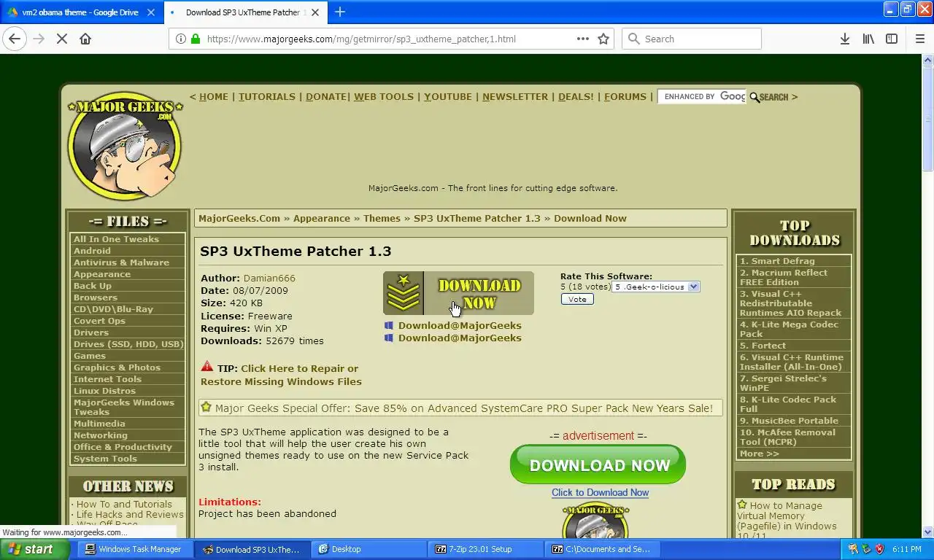
Task: Open the HOME header menu link
Action: [214, 96]
